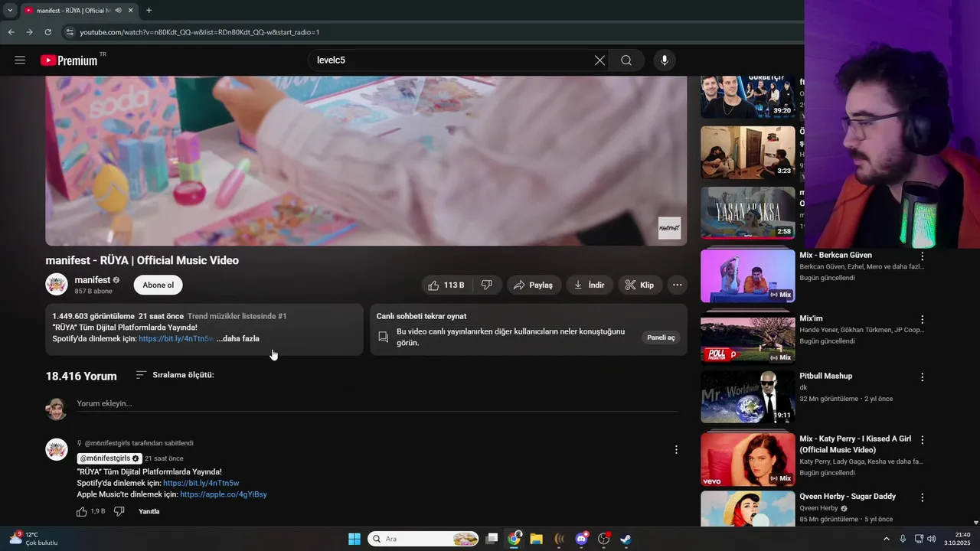Open the 3:23 guitar video thumbnail
The image size is (980, 551).
click(x=748, y=152)
